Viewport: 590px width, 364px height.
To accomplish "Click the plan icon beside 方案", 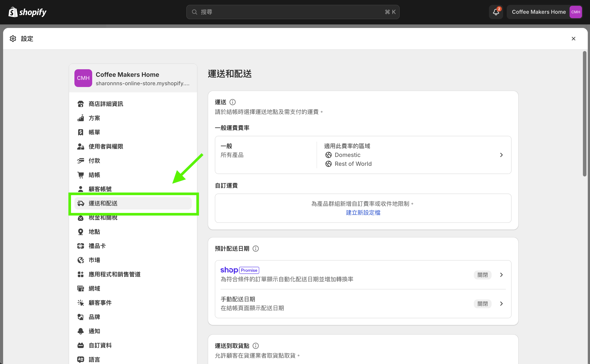I will [80, 118].
